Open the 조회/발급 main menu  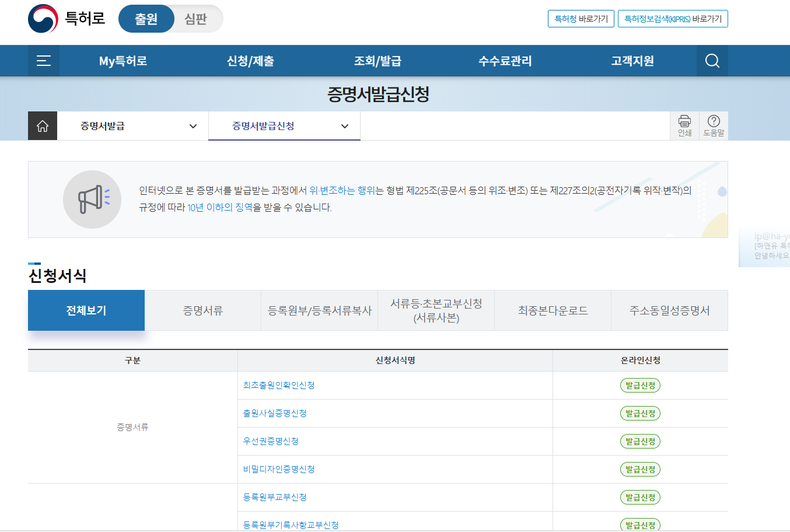tap(377, 61)
